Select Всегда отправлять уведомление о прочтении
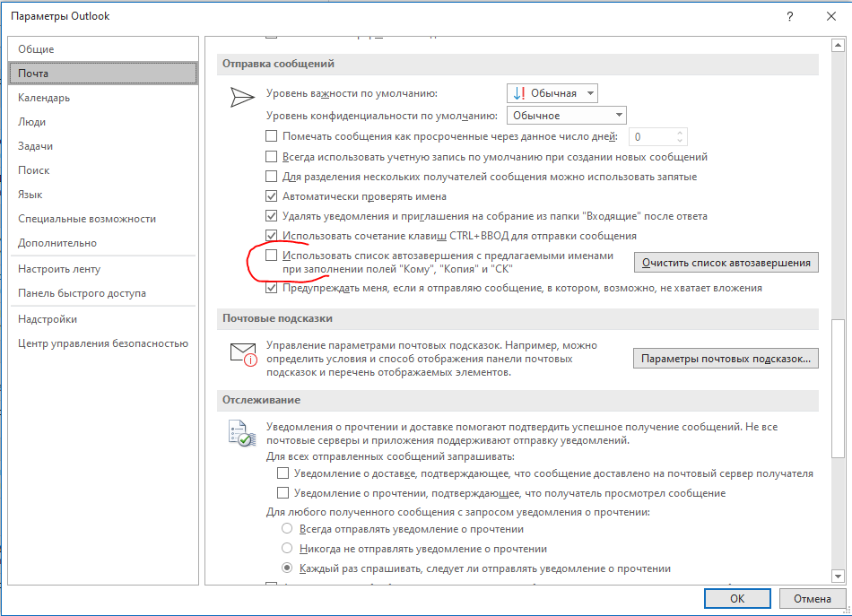 pyautogui.click(x=287, y=528)
